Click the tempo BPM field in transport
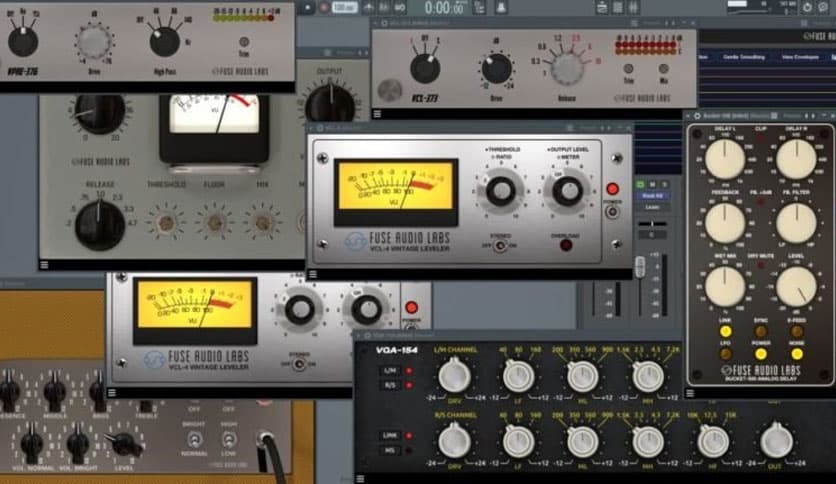Screen dimensions: 836x484 coord(344,7)
